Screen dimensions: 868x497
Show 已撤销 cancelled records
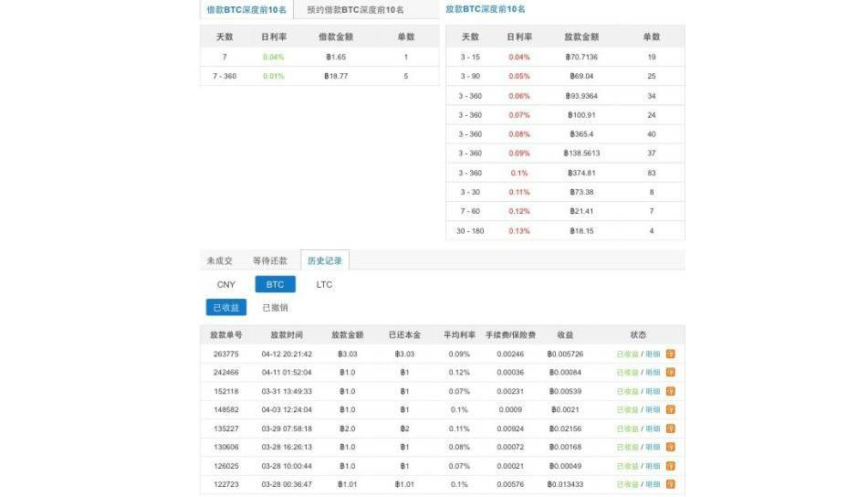[275, 308]
